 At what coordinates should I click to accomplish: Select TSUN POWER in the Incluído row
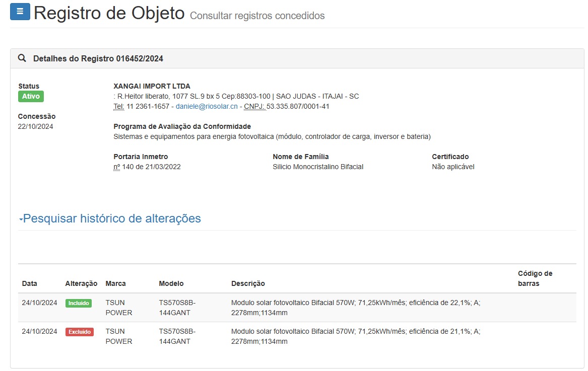coord(119,308)
